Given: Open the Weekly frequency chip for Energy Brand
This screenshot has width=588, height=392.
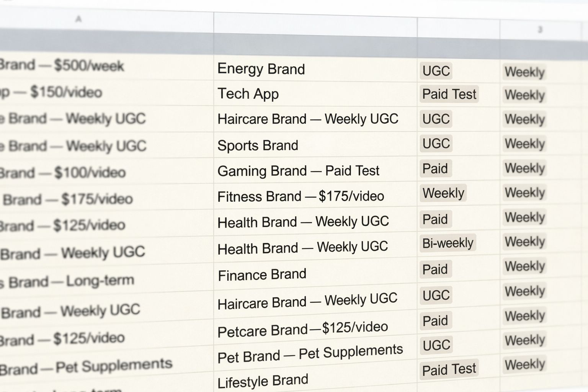Looking at the screenshot, I should coord(524,72).
